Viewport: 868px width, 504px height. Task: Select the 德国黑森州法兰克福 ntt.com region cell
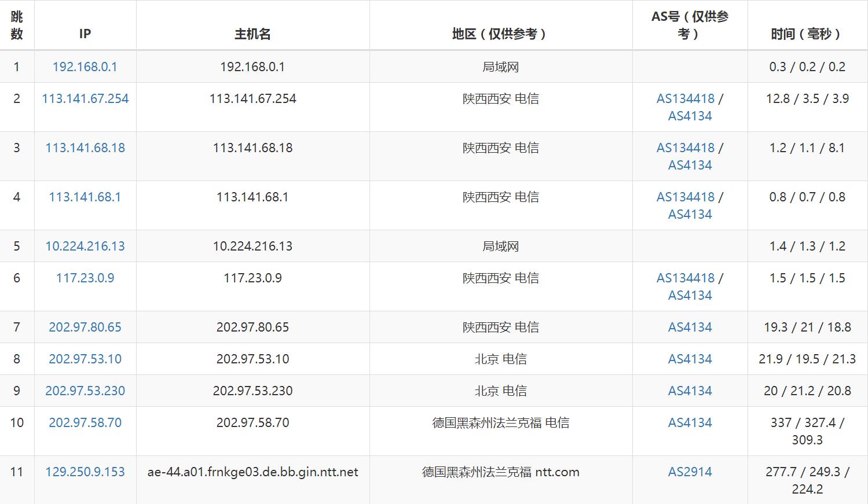(x=501, y=480)
